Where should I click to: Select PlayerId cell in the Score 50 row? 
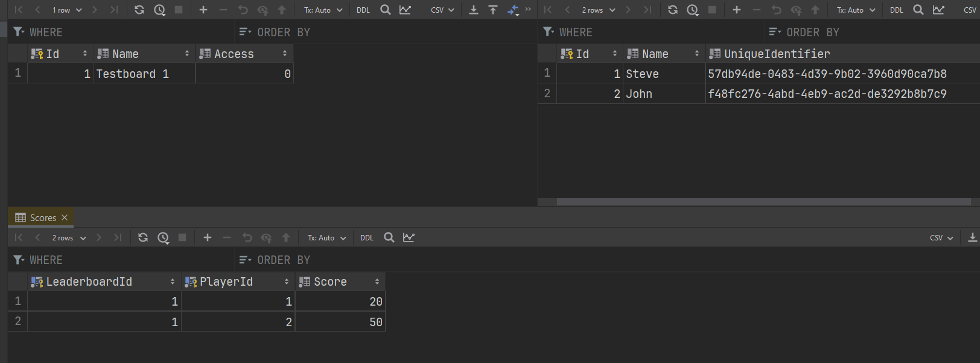[x=237, y=322]
